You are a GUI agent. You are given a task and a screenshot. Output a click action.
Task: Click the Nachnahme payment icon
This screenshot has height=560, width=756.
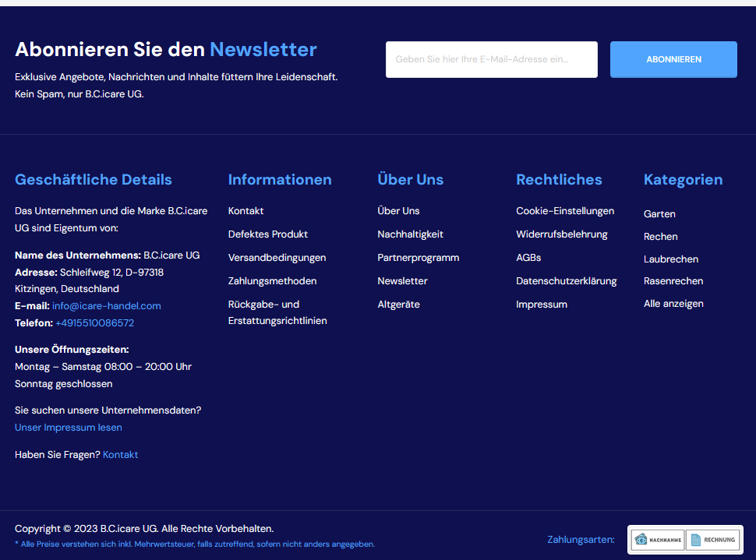657,540
